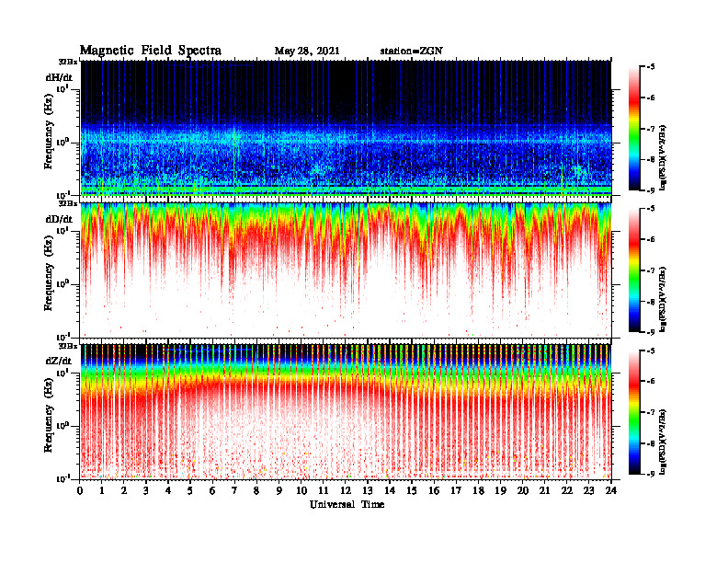Click the 'station=ZGN' label
Viewport: 728px width, 563px height.
411,52
